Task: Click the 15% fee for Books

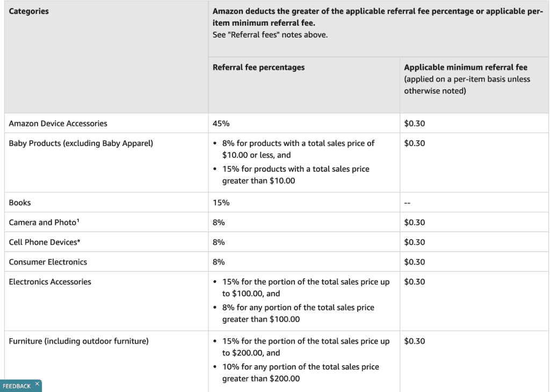Action: click(x=219, y=202)
